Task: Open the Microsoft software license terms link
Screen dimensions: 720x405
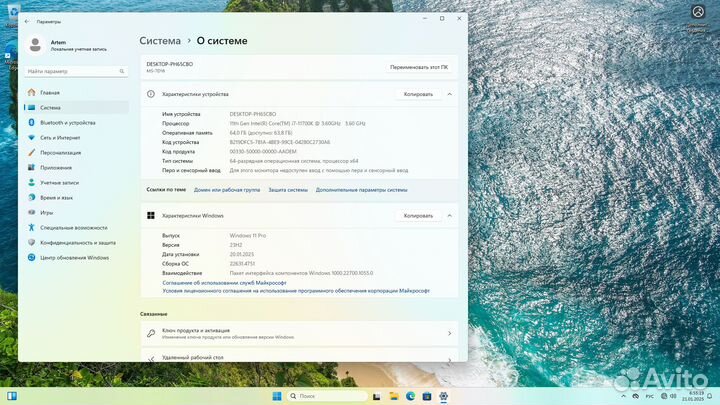Action: 296,291
